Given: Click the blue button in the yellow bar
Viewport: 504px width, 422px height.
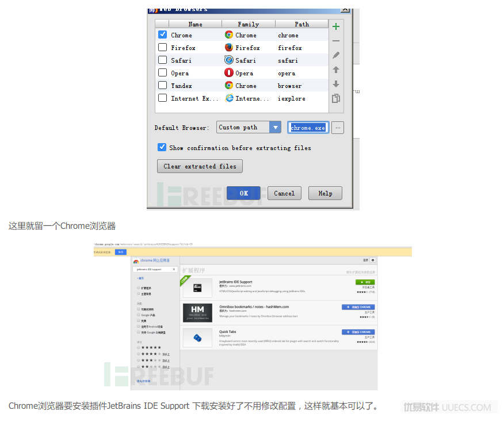Looking at the screenshot, I should (x=121, y=252).
